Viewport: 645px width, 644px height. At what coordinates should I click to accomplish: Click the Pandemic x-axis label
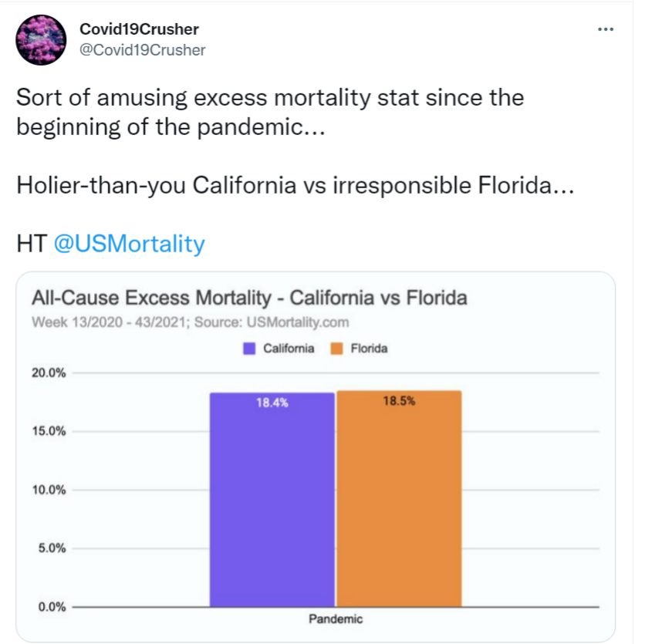click(x=336, y=619)
